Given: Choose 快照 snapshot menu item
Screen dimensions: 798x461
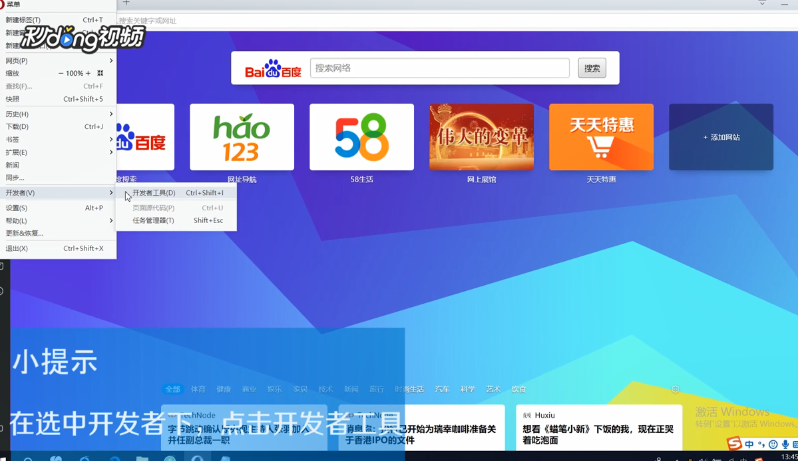Looking at the screenshot, I should click(x=58, y=99).
